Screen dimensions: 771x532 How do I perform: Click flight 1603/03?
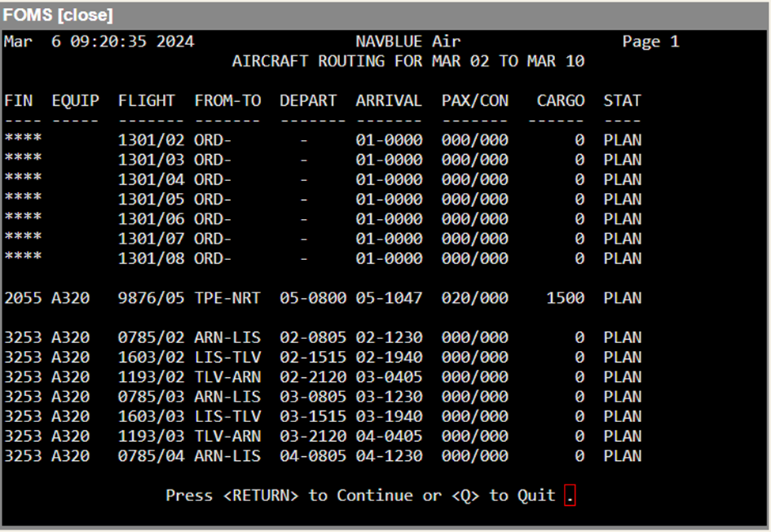pos(151,416)
